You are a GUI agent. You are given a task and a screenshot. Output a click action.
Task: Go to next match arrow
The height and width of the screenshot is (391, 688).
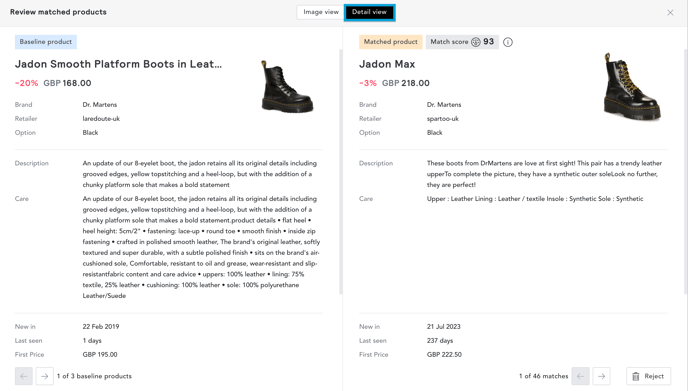click(601, 376)
